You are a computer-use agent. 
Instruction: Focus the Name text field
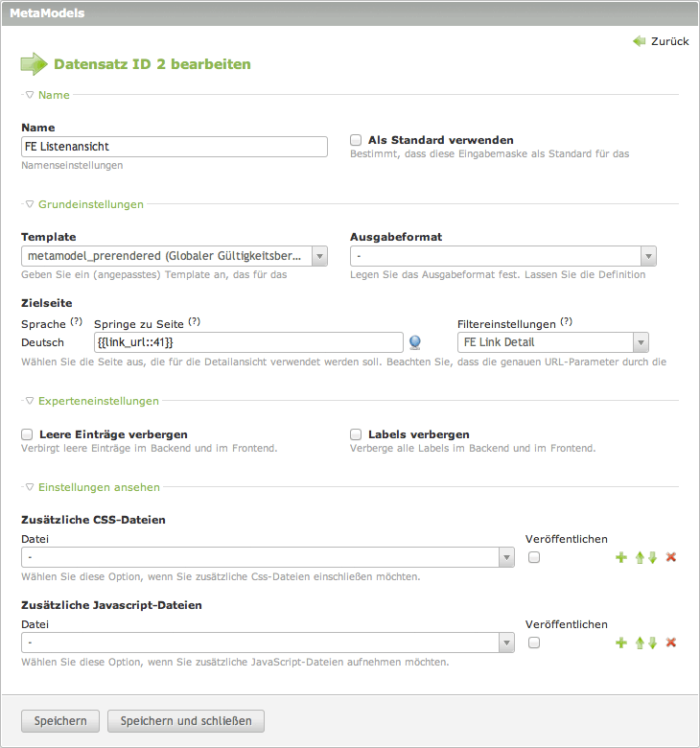(x=174, y=147)
